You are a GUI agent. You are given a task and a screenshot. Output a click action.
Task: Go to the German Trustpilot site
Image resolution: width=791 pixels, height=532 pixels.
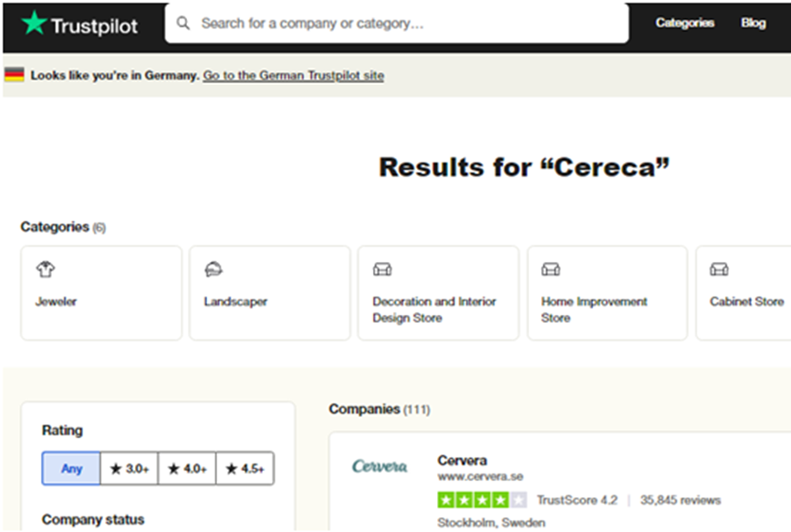pos(293,76)
